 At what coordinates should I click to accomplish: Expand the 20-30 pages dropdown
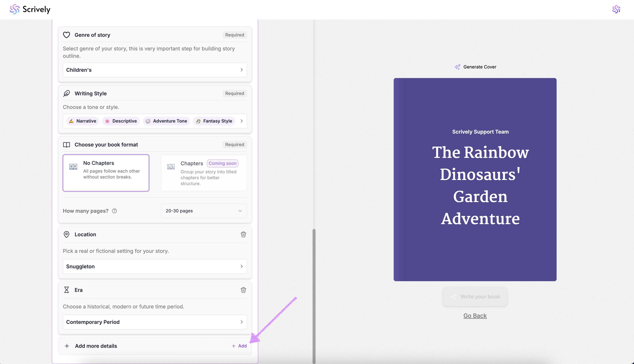(x=204, y=211)
